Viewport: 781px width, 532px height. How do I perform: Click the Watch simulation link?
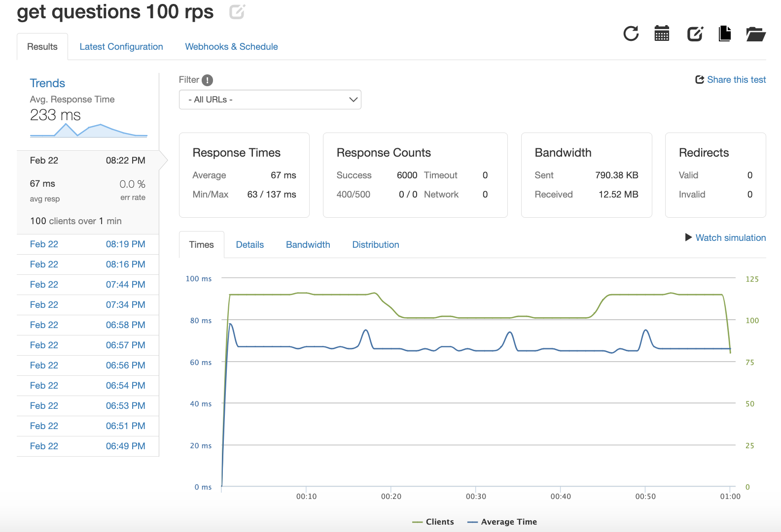click(726, 238)
